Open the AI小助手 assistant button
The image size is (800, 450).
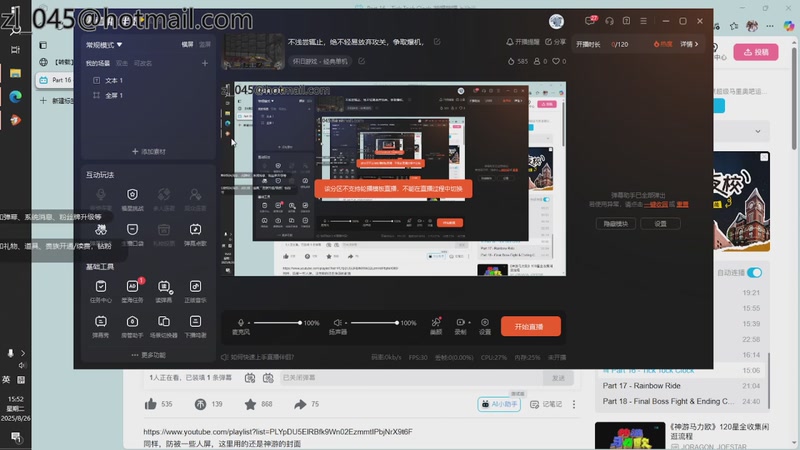pos(499,404)
